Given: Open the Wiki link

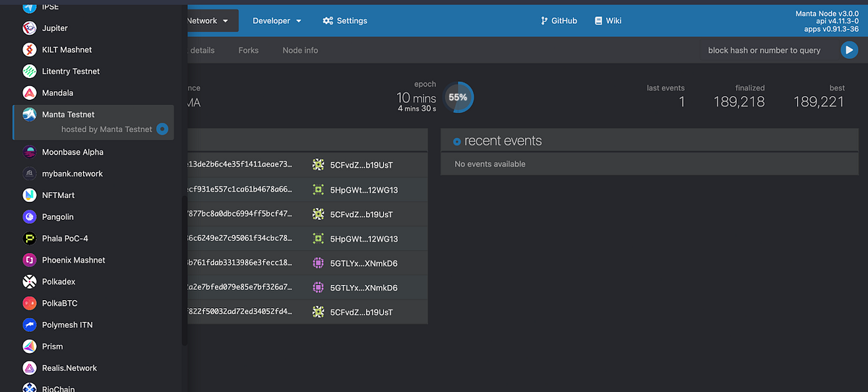Looking at the screenshot, I should (608, 21).
